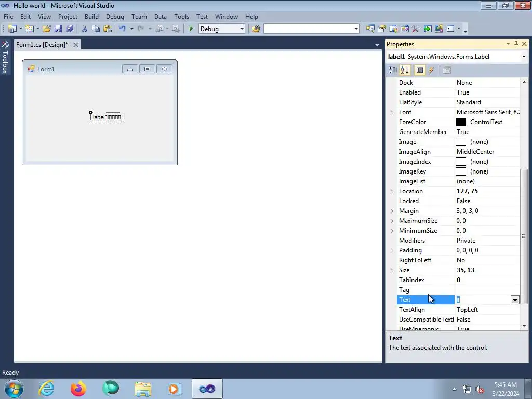Viewport: 532px width, 399px height.
Task: Open the Build menu
Action: 91,16
